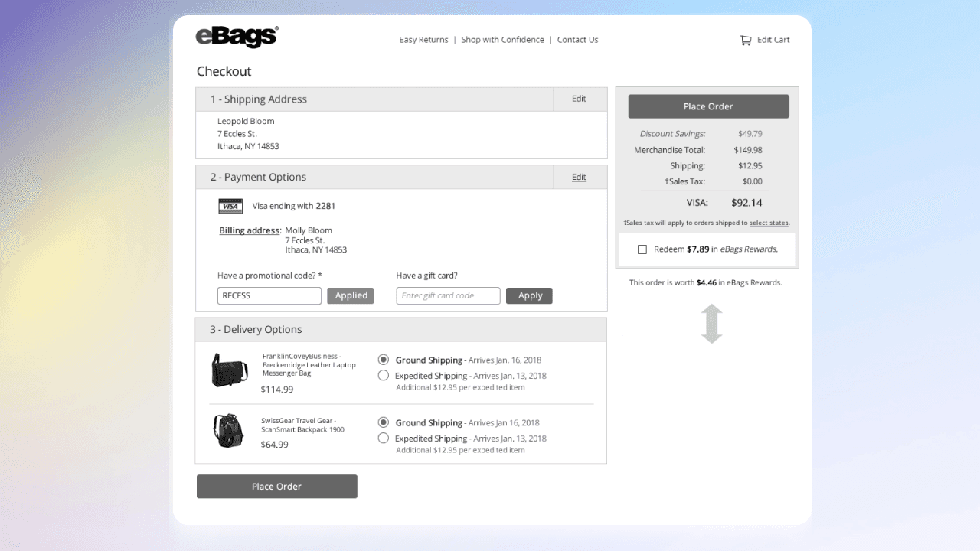Viewport: 980px width, 551px height.
Task: Open the shopping cart icon
Action: 745,40
